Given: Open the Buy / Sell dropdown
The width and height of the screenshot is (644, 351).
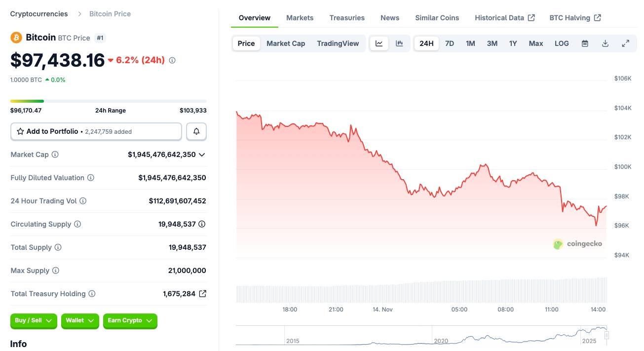Looking at the screenshot, I should click(33, 321).
